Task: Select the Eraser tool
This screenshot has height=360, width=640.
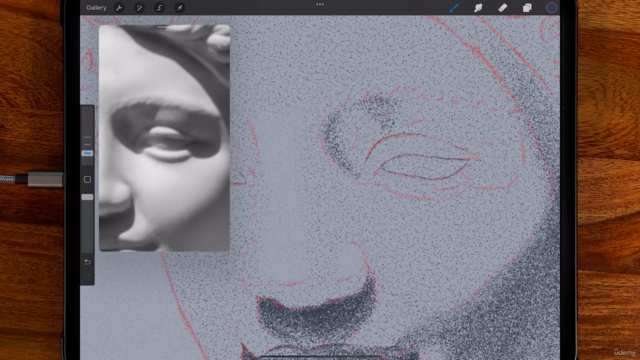Action: (x=502, y=8)
